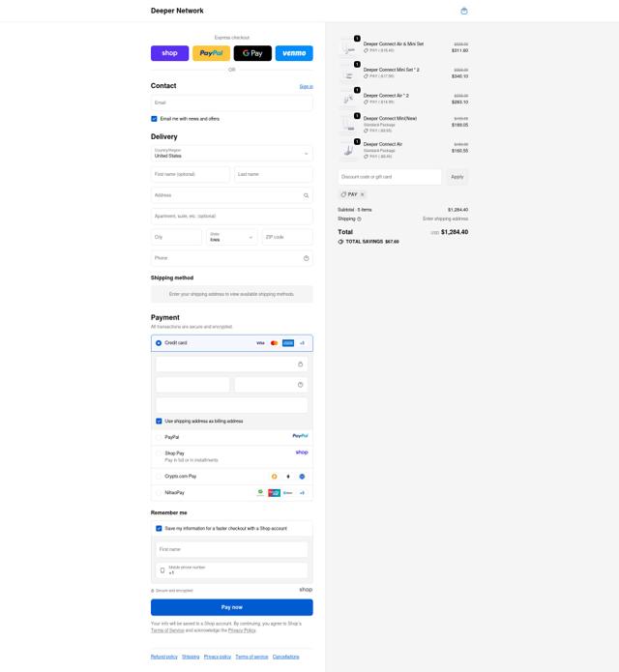Click the Venmo express checkout button
The height and width of the screenshot is (672, 619).
click(294, 53)
